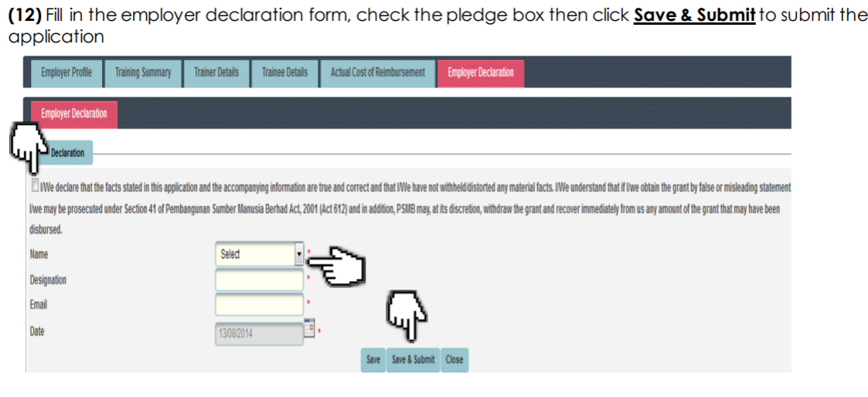The height and width of the screenshot is (397, 868).
Task: Check the declaration pledge checkbox
Action: 36,185
